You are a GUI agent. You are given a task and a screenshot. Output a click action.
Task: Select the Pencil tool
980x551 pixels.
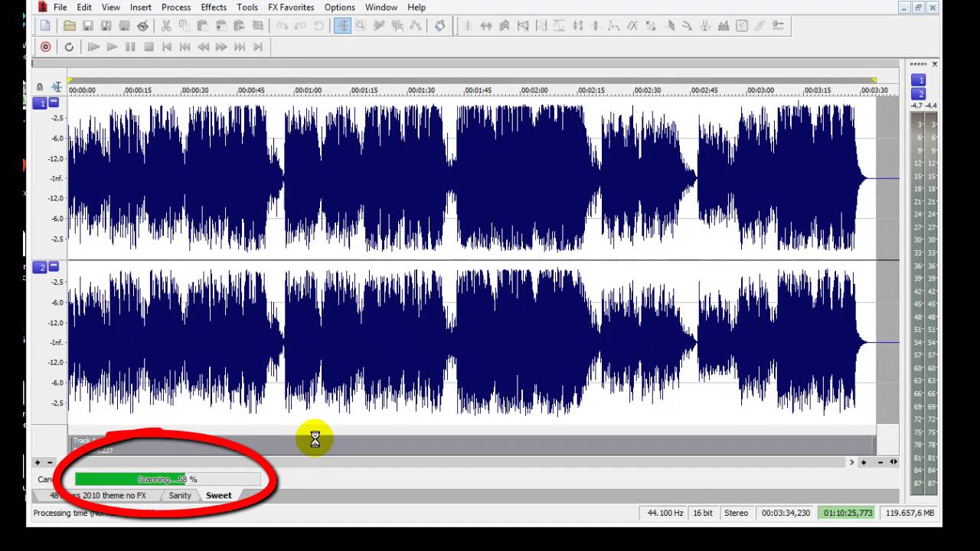point(378,25)
